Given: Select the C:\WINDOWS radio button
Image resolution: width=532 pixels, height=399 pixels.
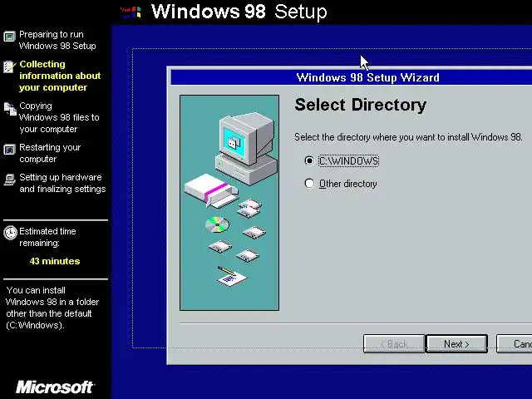Looking at the screenshot, I should click(309, 160).
